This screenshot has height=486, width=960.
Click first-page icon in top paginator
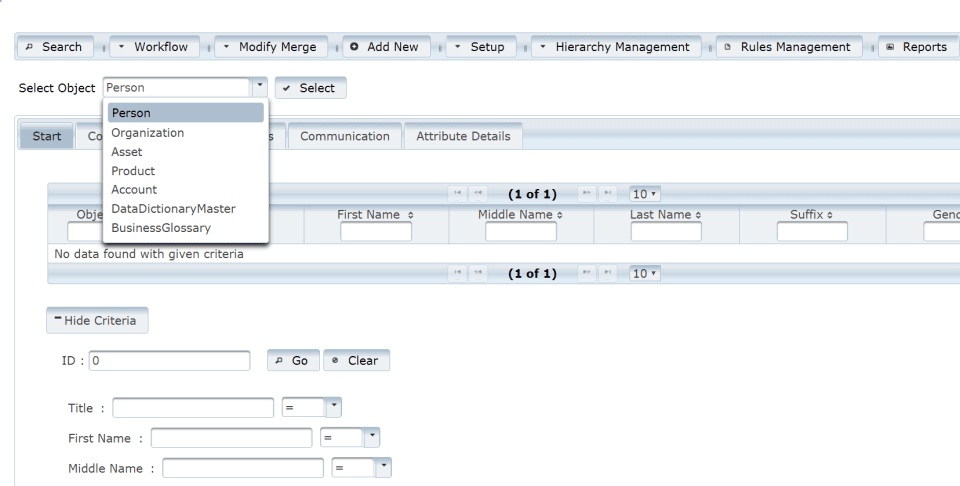coord(457,193)
